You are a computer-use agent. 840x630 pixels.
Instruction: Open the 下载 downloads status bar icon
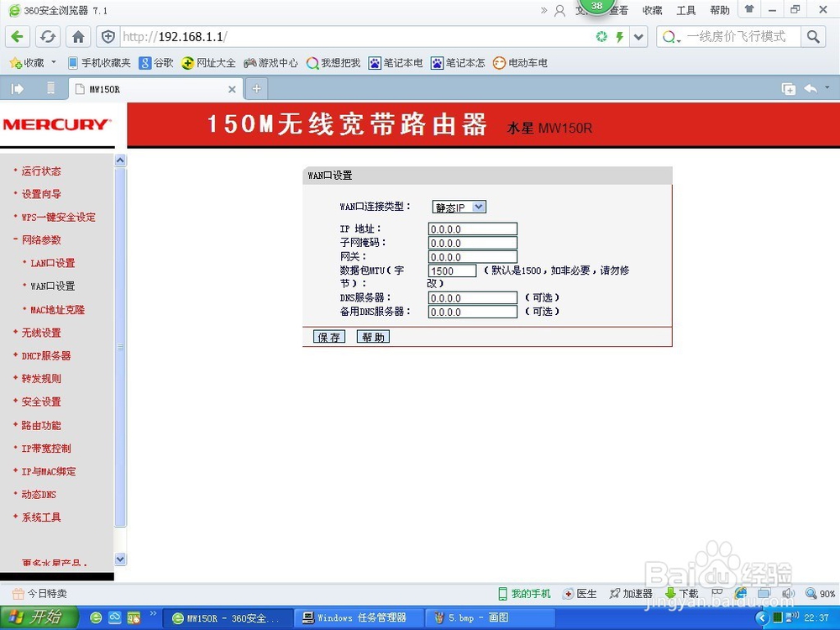(x=681, y=594)
